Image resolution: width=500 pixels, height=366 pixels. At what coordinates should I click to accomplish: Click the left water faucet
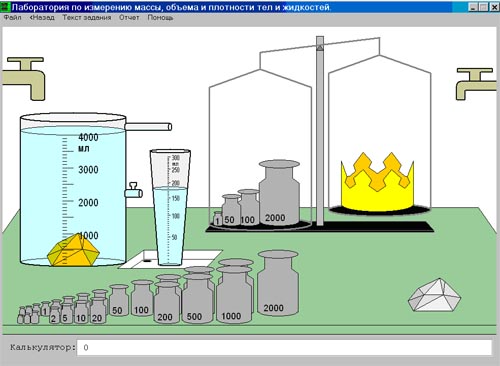pyautogui.click(x=25, y=78)
